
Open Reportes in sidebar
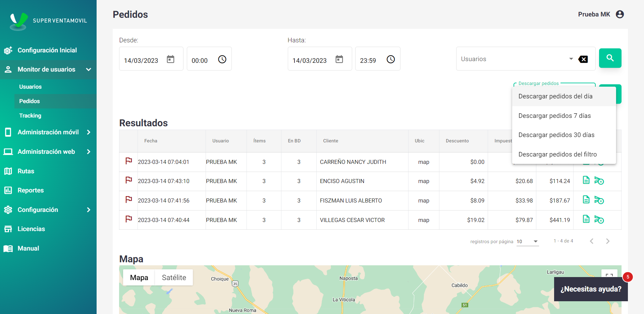[x=48, y=190]
